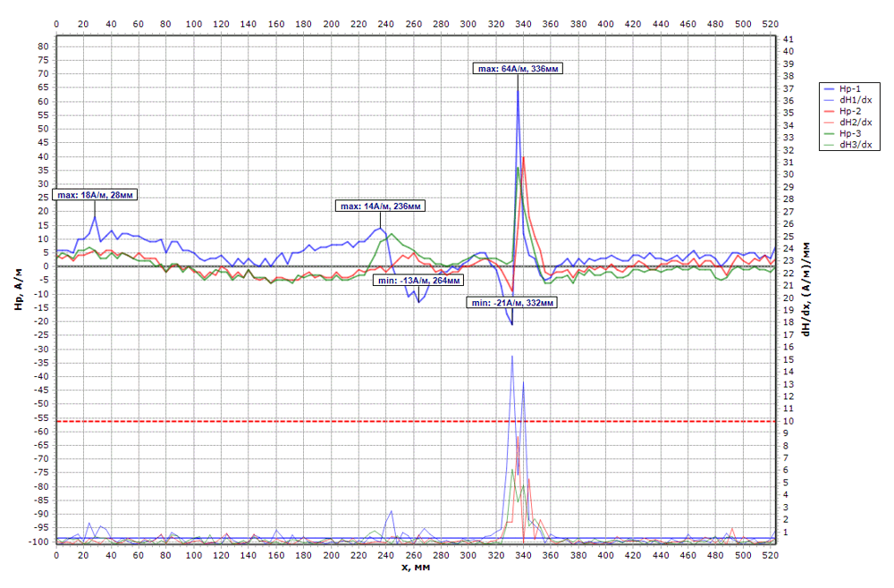Click the 'max: 14А/м, 236мм' label
894x588 pixels.
click(380, 206)
